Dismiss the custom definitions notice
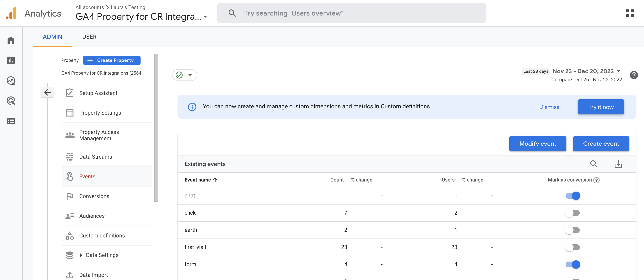The height and width of the screenshot is (280, 644). tap(549, 107)
